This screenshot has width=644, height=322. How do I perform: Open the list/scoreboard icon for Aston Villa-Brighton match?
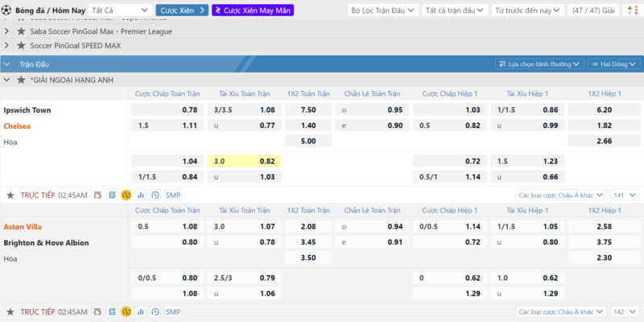click(112, 312)
